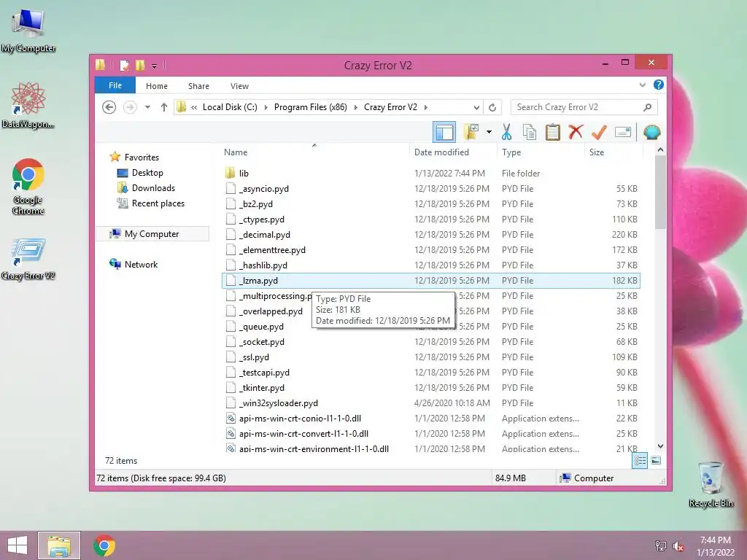This screenshot has width=747, height=560.
Task: Open the address bar history dropdown
Action: (x=476, y=107)
